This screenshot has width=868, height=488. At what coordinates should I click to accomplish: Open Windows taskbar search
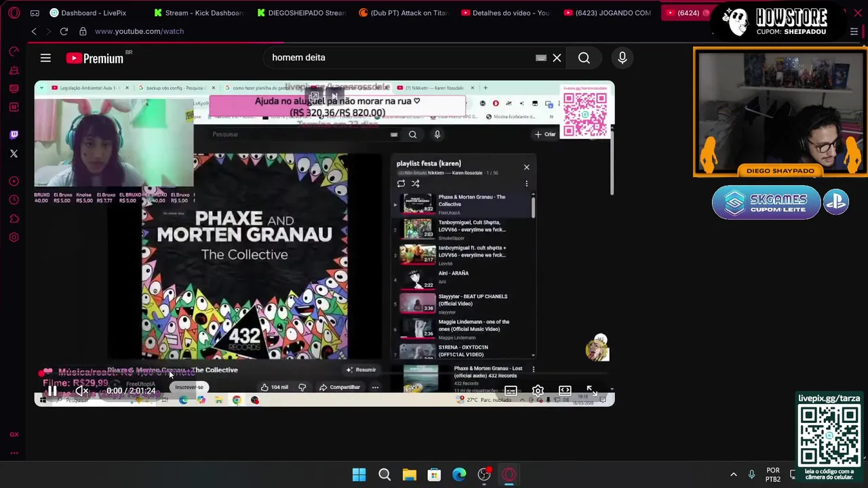[384, 474]
